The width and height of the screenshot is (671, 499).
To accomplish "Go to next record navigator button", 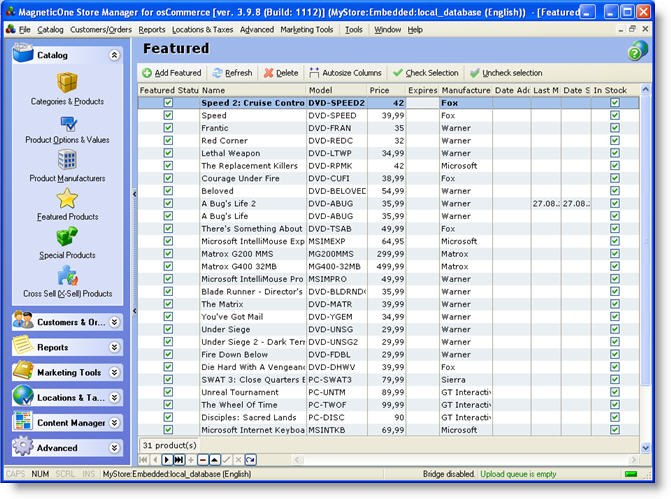I will [x=167, y=460].
